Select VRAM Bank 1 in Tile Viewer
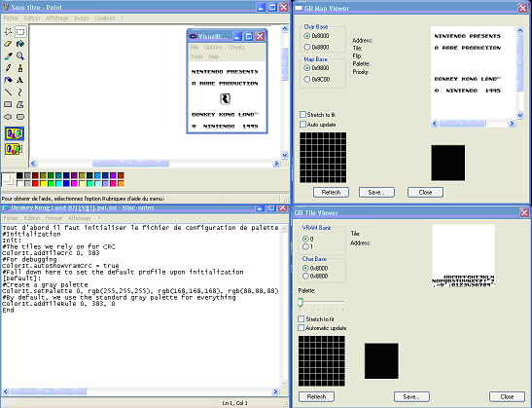532x408 pixels. click(x=305, y=246)
